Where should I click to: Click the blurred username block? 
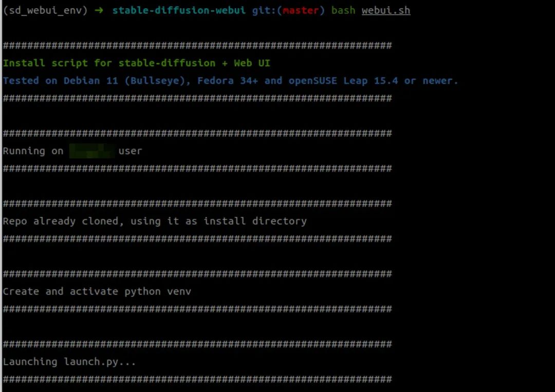click(92, 151)
